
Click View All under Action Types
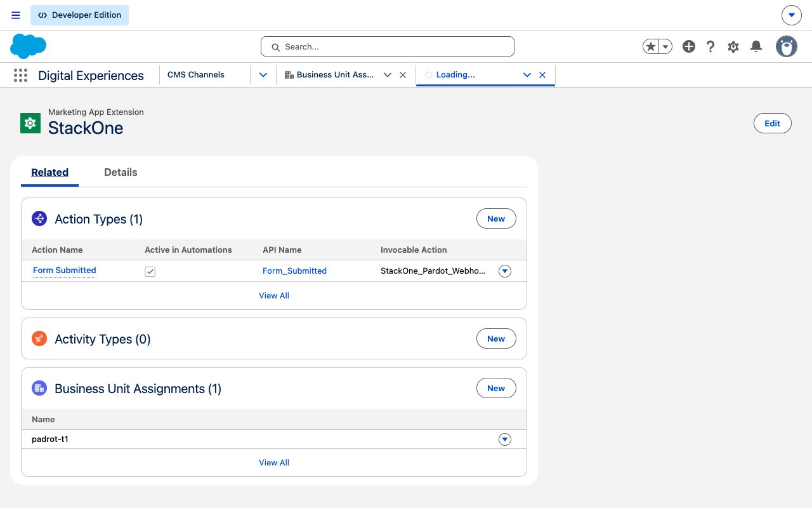click(274, 296)
